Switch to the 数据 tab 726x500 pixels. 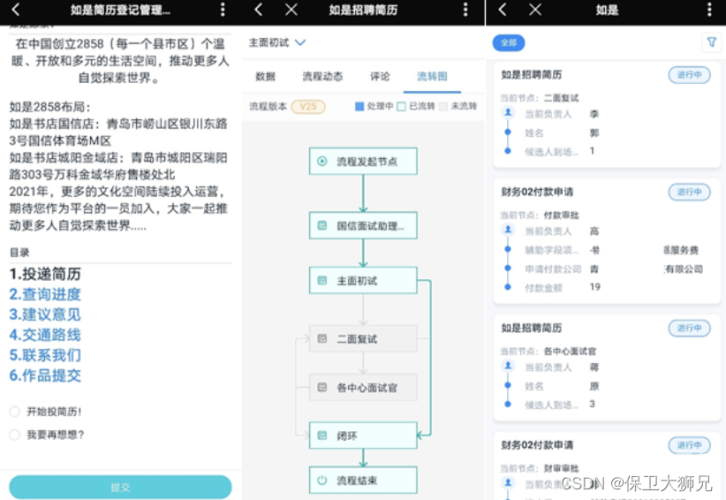click(x=265, y=76)
